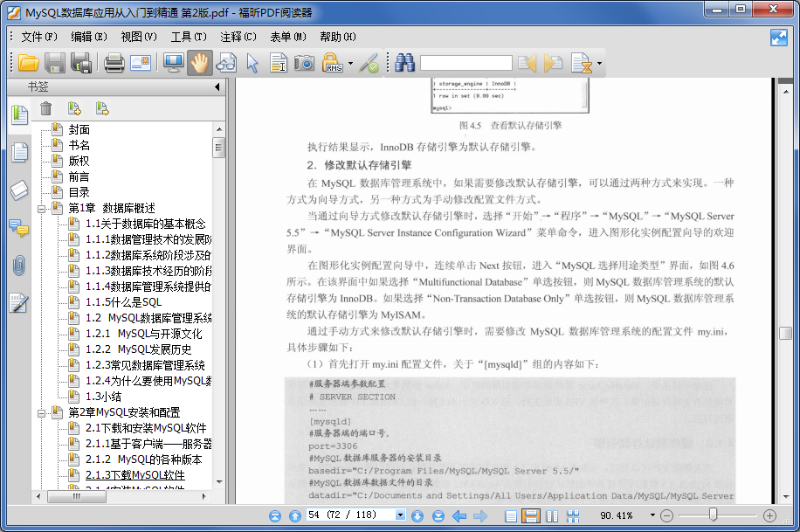800x532 pixels.
Task: Open the 注释 menu
Action: [238, 37]
